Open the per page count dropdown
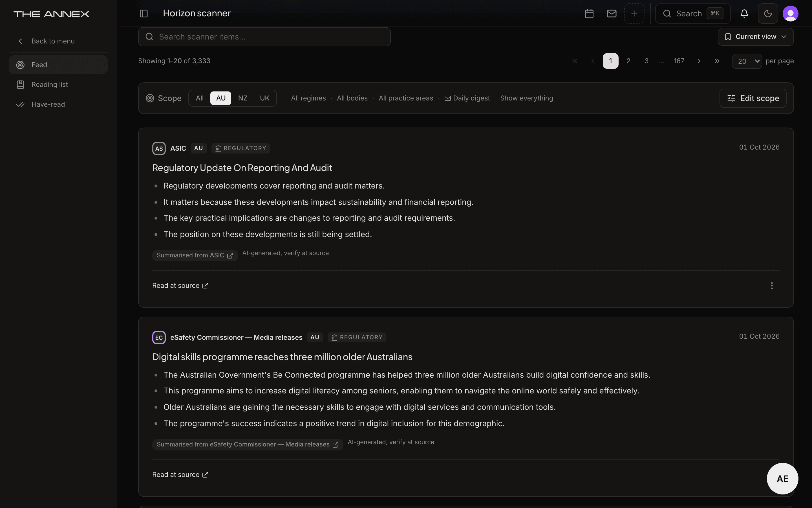The width and height of the screenshot is (812, 508). coord(747,61)
